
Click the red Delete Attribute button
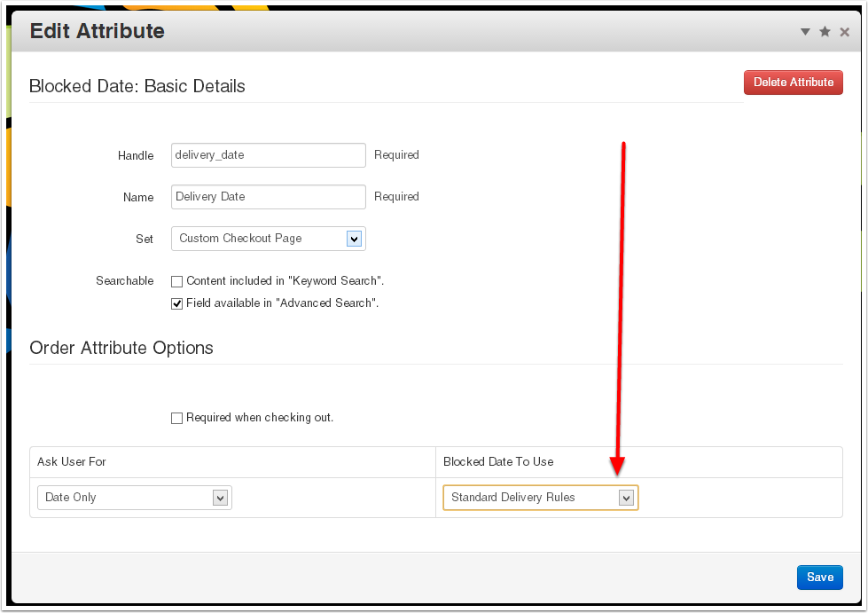tap(793, 83)
